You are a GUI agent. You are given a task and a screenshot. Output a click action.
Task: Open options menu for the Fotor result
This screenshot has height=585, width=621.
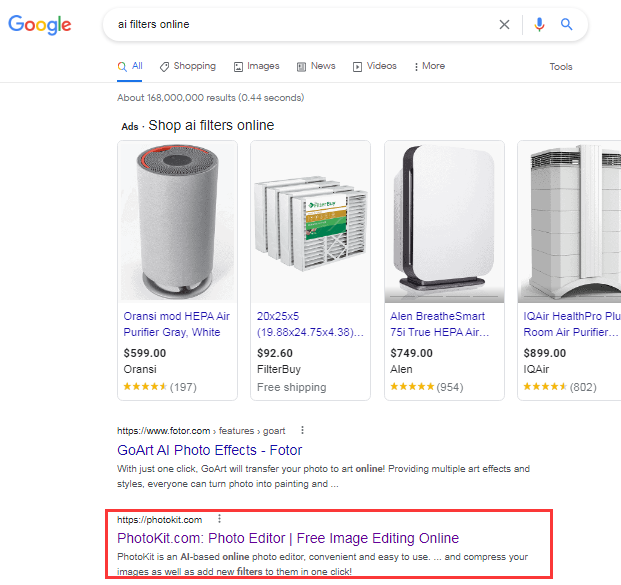pos(302,430)
